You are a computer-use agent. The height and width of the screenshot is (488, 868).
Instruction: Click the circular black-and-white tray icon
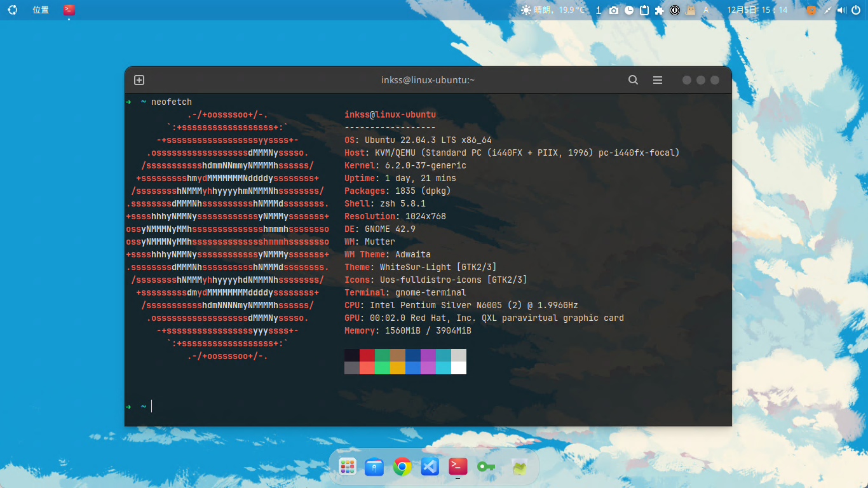pos(675,10)
